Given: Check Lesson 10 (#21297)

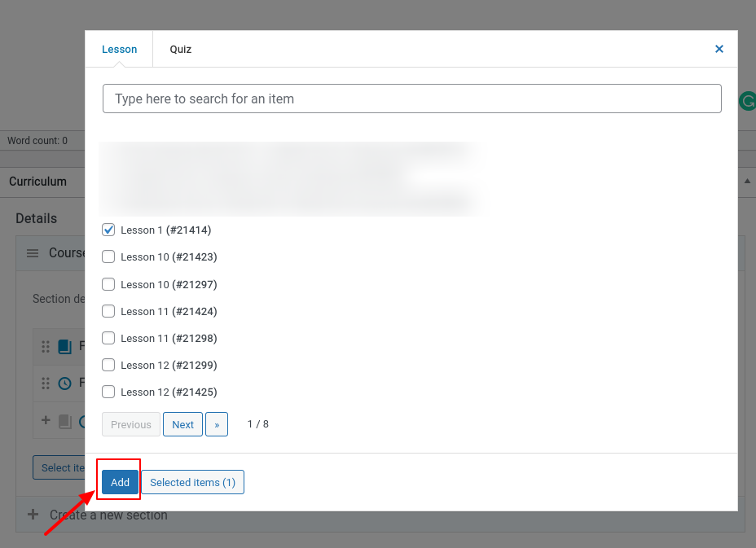Looking at the screenshot, I should click(x=108, y=284).
